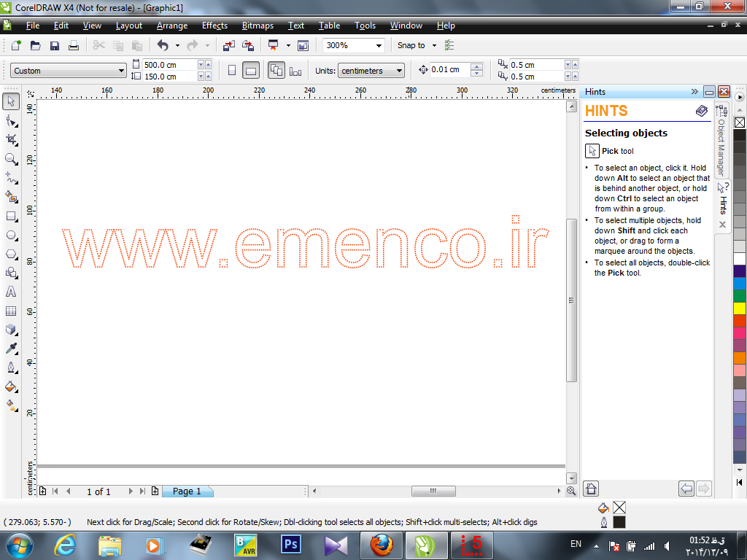747x560 pixels.
Task: Open the zoom level 300% dropdown
Action: pos(379,46)
